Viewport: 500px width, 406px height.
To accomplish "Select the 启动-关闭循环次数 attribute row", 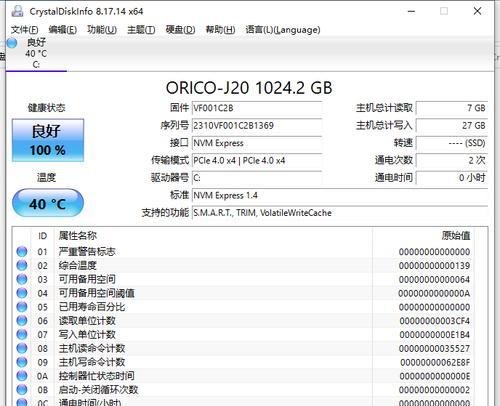I will (x=243, y=390).
